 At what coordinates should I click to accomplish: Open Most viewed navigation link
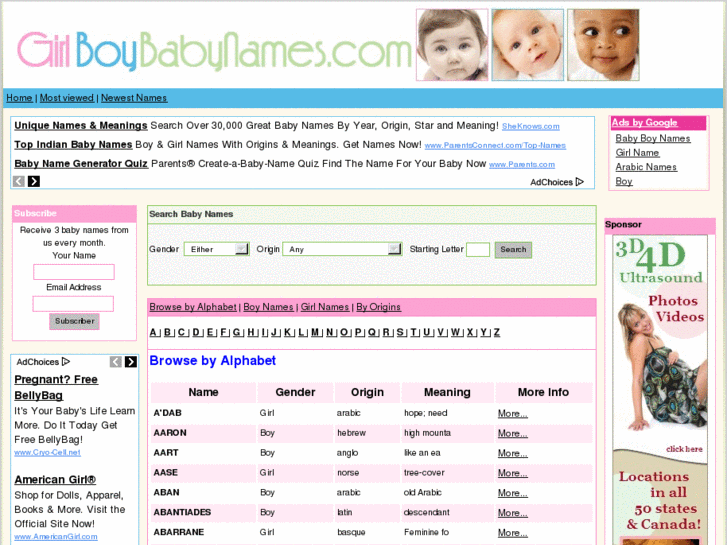pyautogui.click(x=67, y=98)
